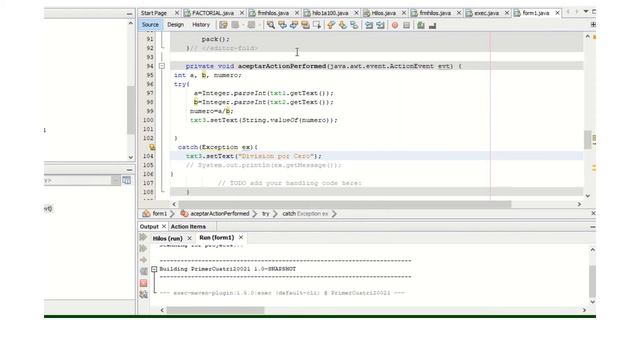Image resolution: width=640 pixels, height=360 pixels.
Task: Click the Back navigation icon in editor toolbar
Action: pyautogui.click(x=235, y=25)
